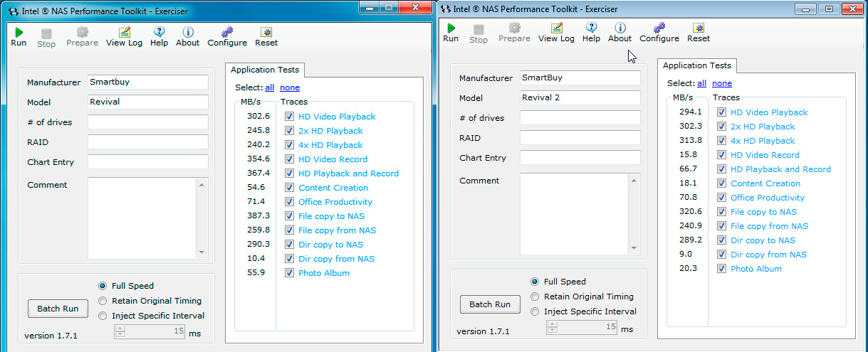This screenshot has height=352, width=868.
Task: Open View Log in right window
Action: (556, 33)
